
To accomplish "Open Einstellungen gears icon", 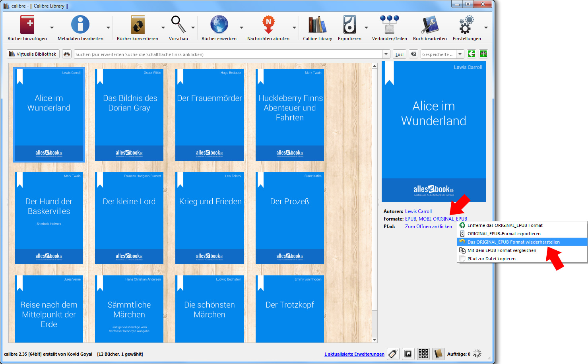I will coord(467,25).
